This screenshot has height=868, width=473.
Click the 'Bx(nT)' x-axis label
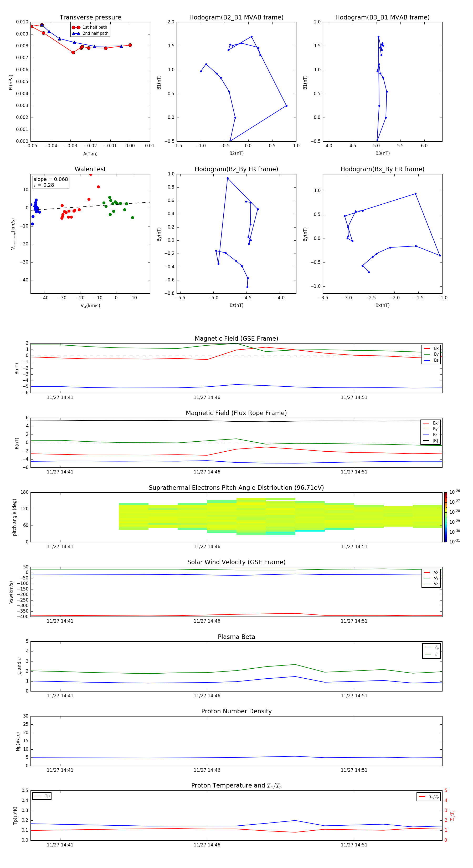coord(382,305)
